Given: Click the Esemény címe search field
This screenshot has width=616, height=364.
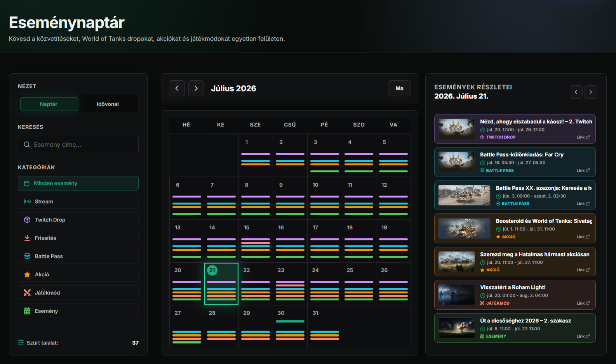Looking at the screenshot, I should (x=78, y=144).
